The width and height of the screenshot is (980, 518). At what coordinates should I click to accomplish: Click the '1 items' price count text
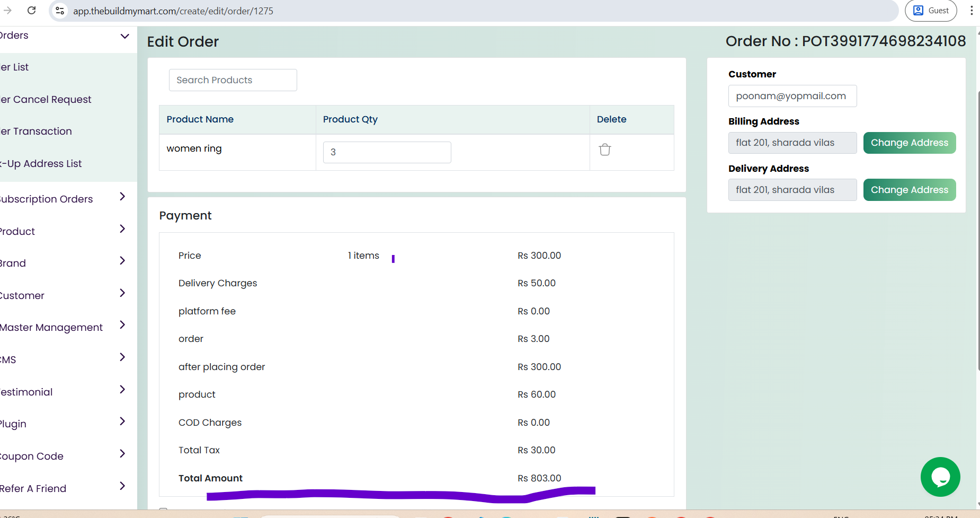363,256
